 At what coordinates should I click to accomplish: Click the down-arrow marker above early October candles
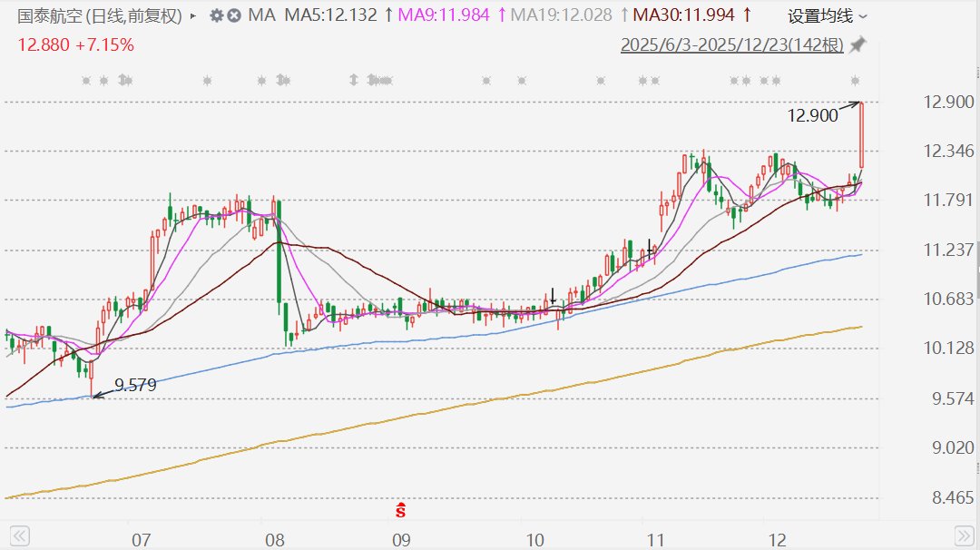point(553,296)
